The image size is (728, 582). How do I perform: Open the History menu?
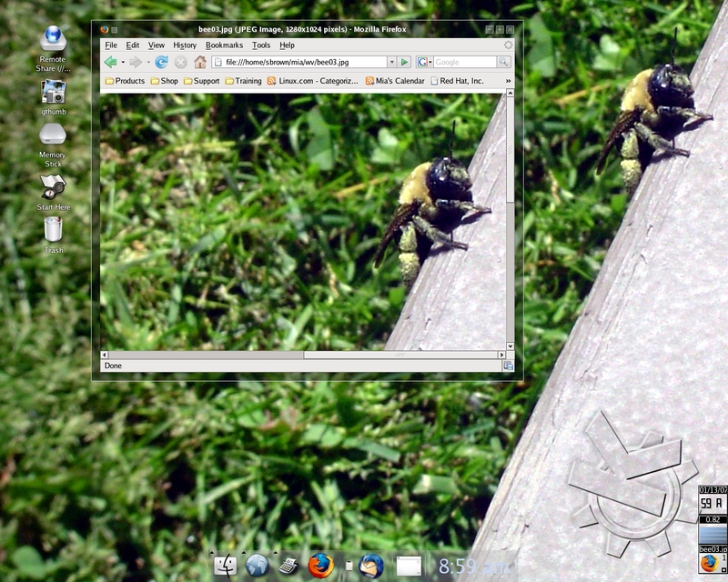185,45
